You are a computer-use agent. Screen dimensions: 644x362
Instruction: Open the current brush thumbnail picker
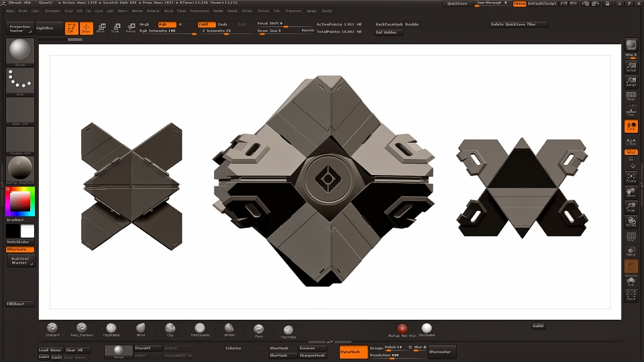pos(19,52)
